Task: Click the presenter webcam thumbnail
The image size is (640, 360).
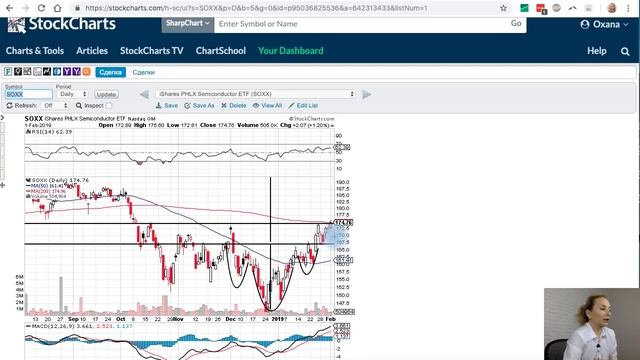Action: coord(592,324)
